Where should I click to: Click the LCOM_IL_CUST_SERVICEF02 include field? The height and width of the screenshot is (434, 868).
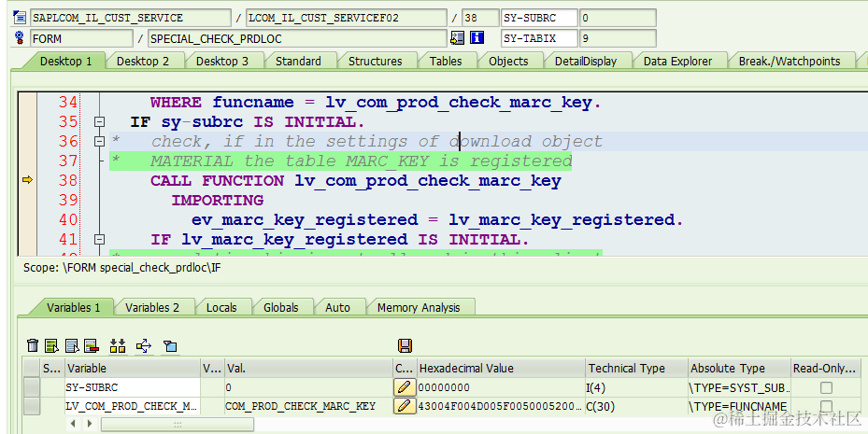346,18
